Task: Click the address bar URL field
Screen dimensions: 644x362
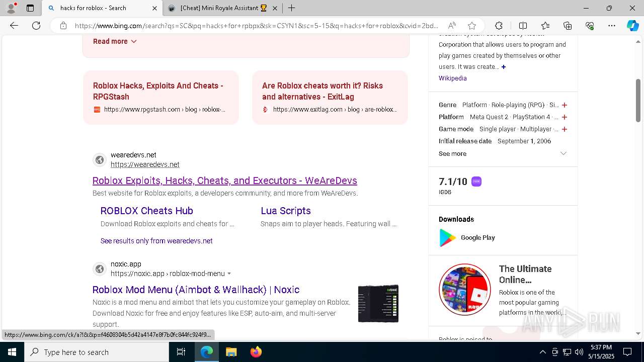Action: [257, 26]
